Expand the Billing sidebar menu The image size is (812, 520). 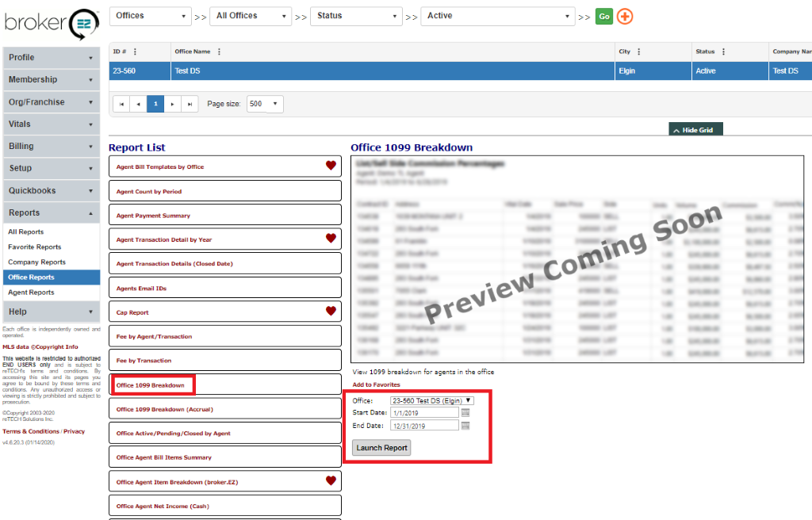pos(51,146)
